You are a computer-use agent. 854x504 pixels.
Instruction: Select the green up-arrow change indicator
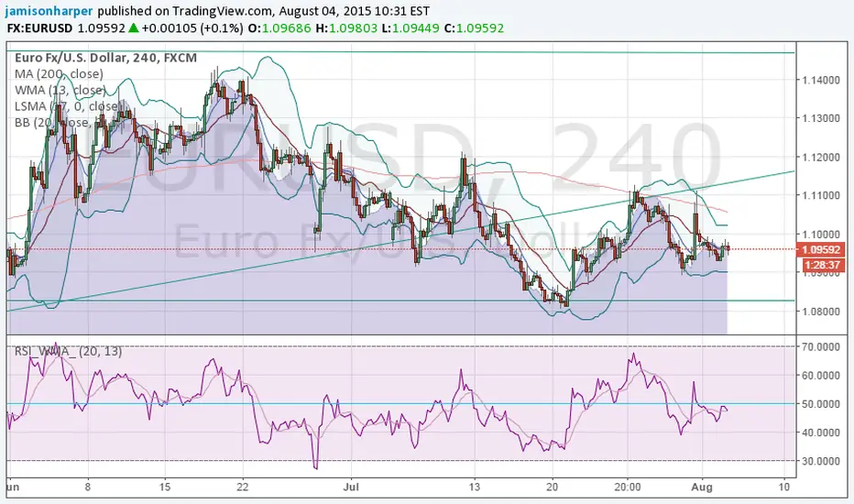coord(134,28)
